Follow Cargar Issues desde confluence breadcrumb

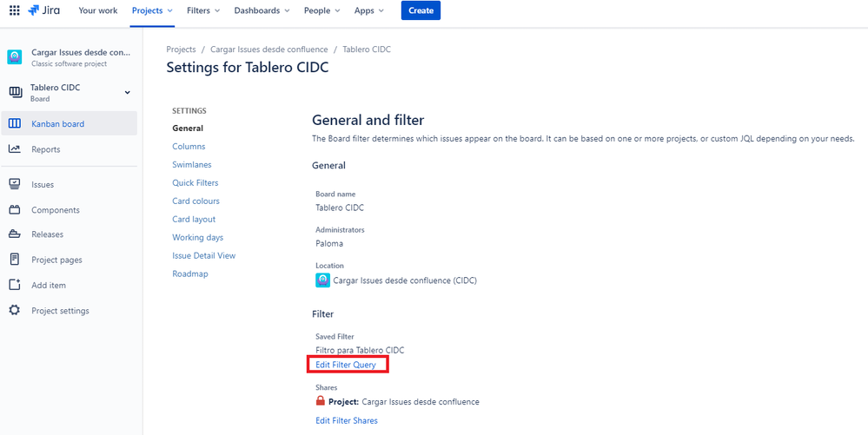[x=269, y=49]
